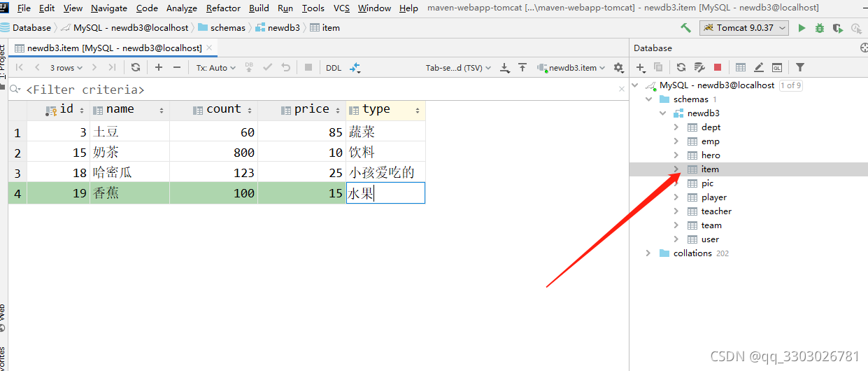868x371 pixels.
Task: Go to previous page of rows
Action: pos(36,67)
